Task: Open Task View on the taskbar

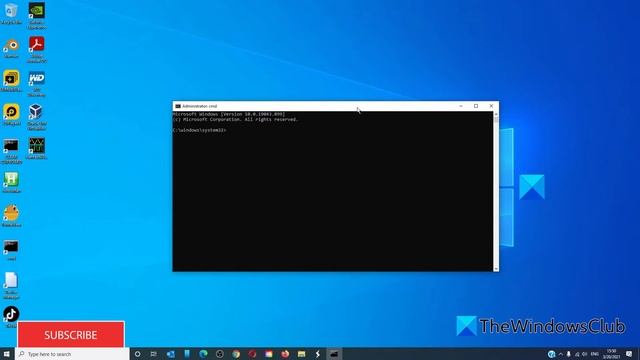Action: [153, 354]
